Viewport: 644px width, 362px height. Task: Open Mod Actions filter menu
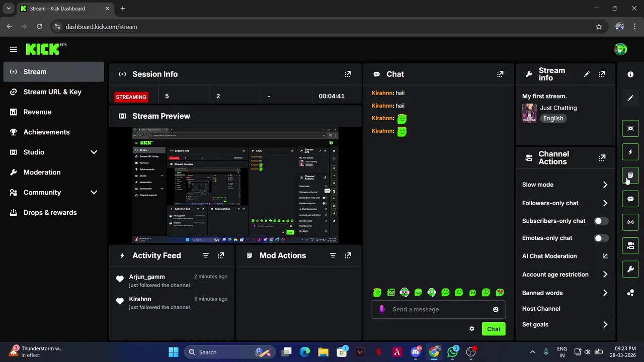tap(333, 255)
